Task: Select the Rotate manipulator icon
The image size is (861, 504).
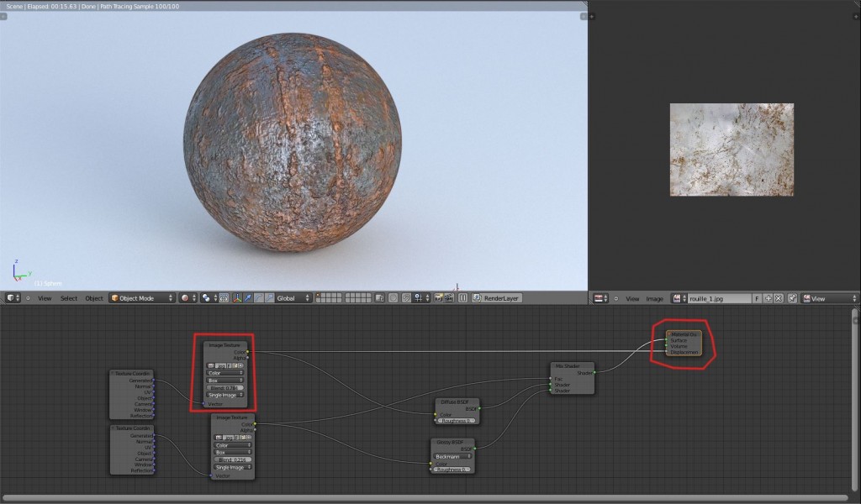Action: click(x=257, y=298)
